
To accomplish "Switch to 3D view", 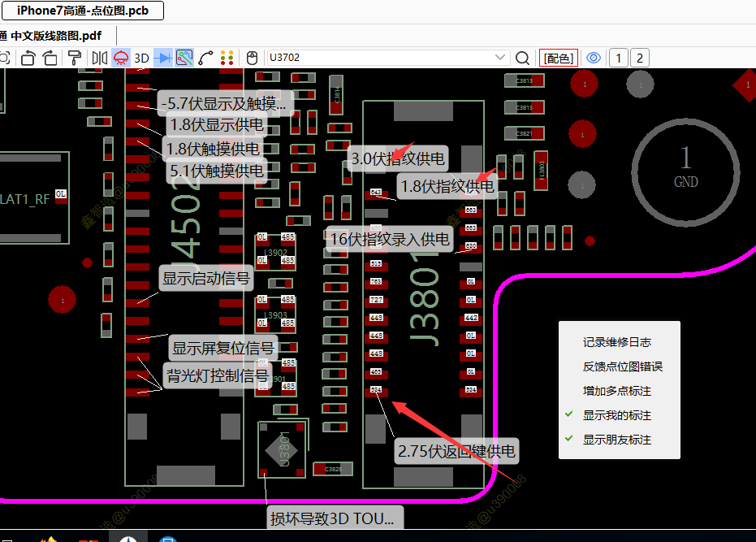I will [141, 58].
